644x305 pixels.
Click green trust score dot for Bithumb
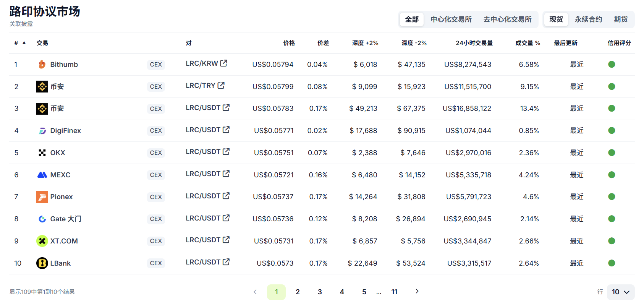pyautogui.click(x=612, y=65)
